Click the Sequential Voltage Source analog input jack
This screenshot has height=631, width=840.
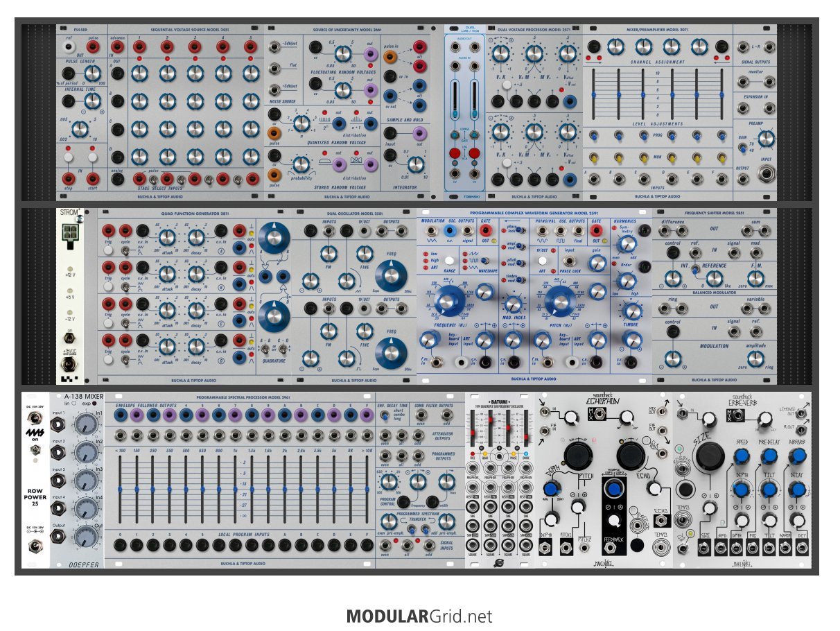point(117,179)
